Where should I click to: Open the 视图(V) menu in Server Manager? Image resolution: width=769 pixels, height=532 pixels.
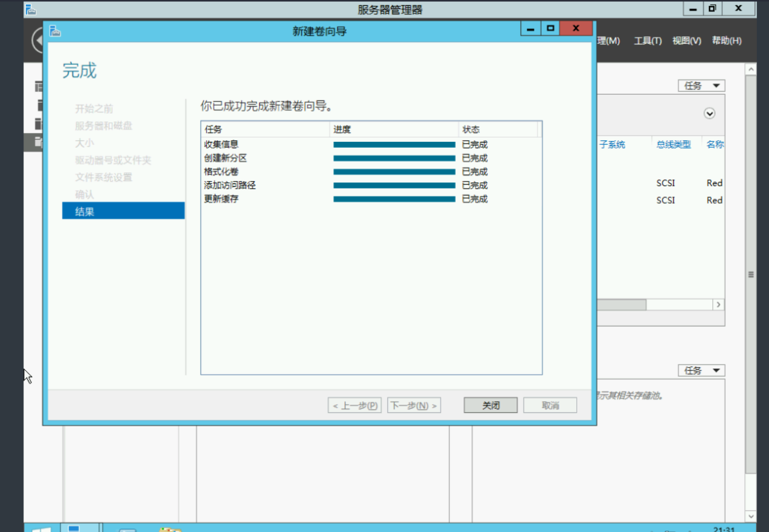tap(687, 41)
